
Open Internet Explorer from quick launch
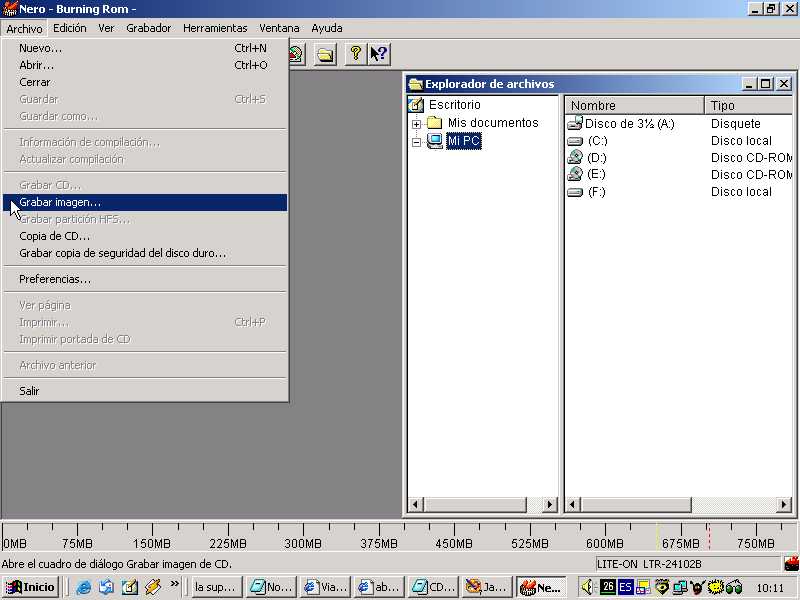pyautogui.click(x=84, y=587)
